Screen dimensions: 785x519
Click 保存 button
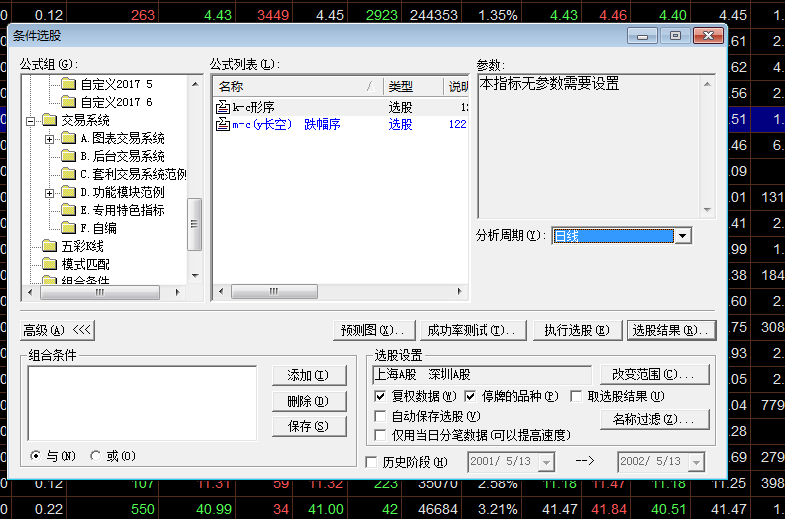click(x=309, y=426)
